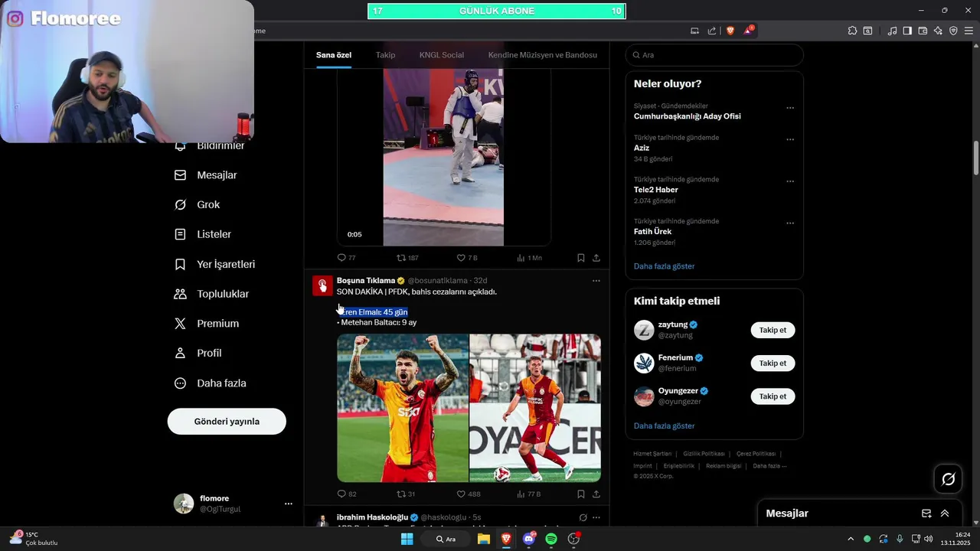The image size is (980, 551).
Task: Open Boşuna Tıklama post options ellipsis
Action: click(x=596, y=281)
